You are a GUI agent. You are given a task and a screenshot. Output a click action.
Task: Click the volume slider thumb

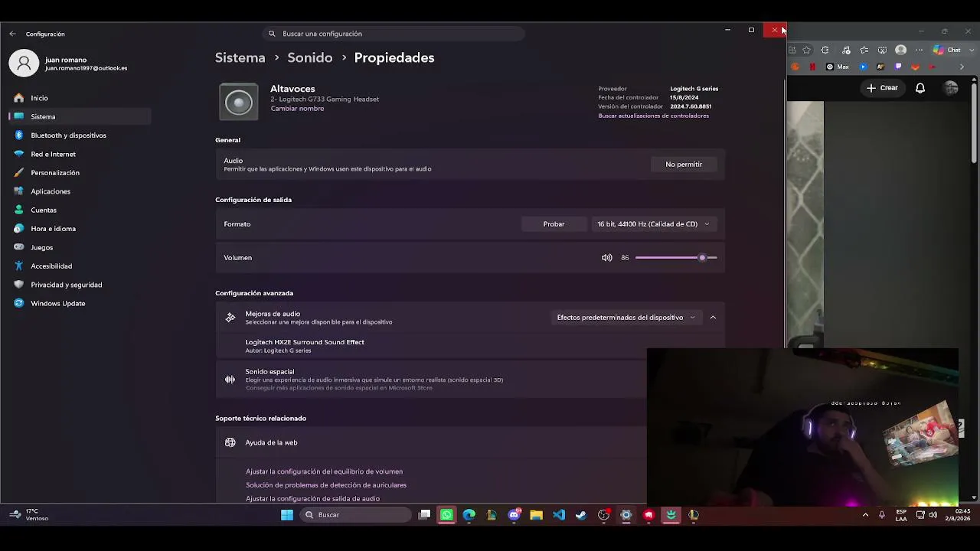point(702,258)
